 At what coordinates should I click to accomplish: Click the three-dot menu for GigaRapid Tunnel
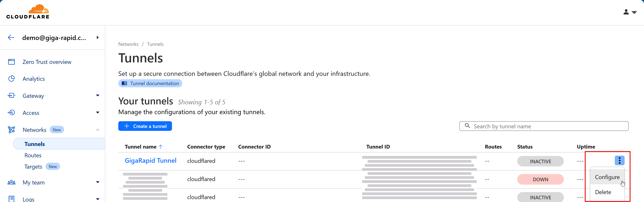click(x=620, y=161)
